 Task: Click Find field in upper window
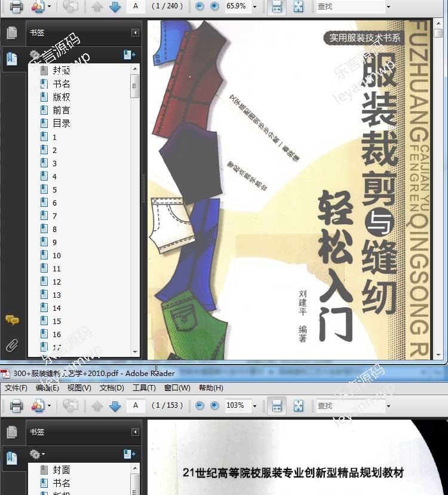(351, 7)
